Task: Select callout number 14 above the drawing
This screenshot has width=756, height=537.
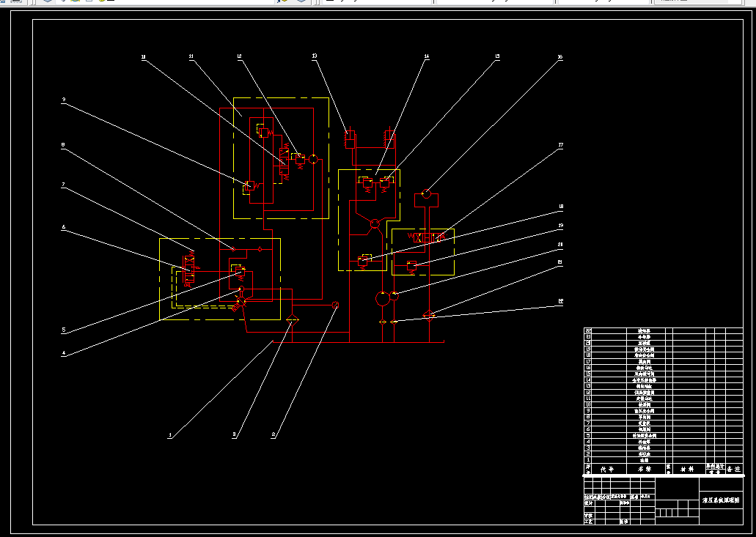Action: coord(426,56)
